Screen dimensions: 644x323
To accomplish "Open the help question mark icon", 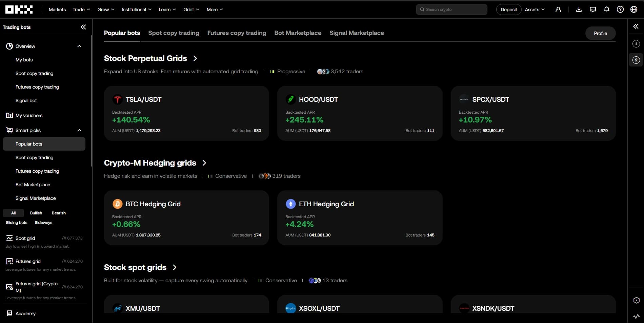I will pyautogui.click(x=620, y=9).
